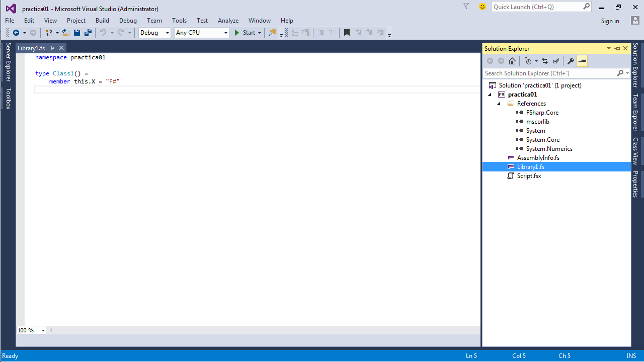Click the bookmark icon in the toolbar
This screenshot has height=362, width=644.
pos(347,33)
